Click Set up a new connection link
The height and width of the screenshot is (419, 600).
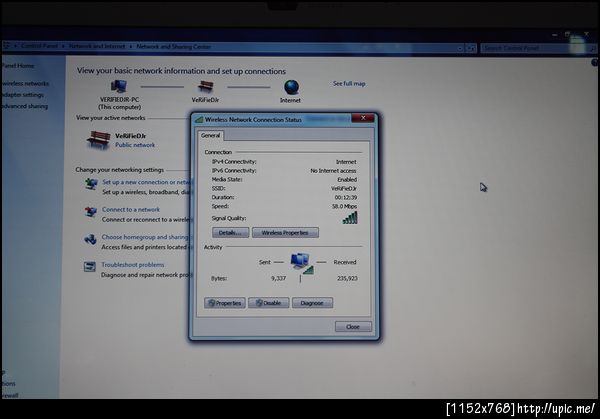(147, 182)
